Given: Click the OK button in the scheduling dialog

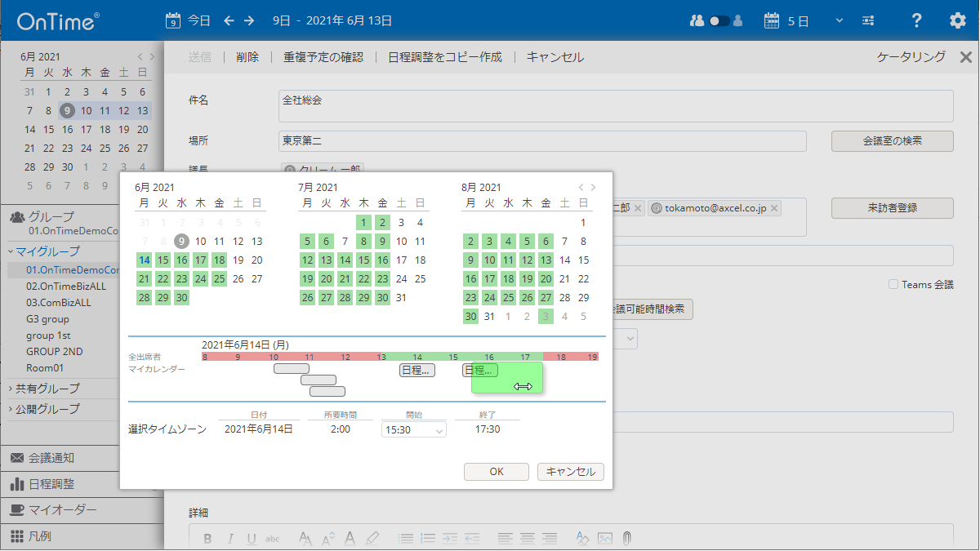Looking at the screenshot, I should point(496,471).
